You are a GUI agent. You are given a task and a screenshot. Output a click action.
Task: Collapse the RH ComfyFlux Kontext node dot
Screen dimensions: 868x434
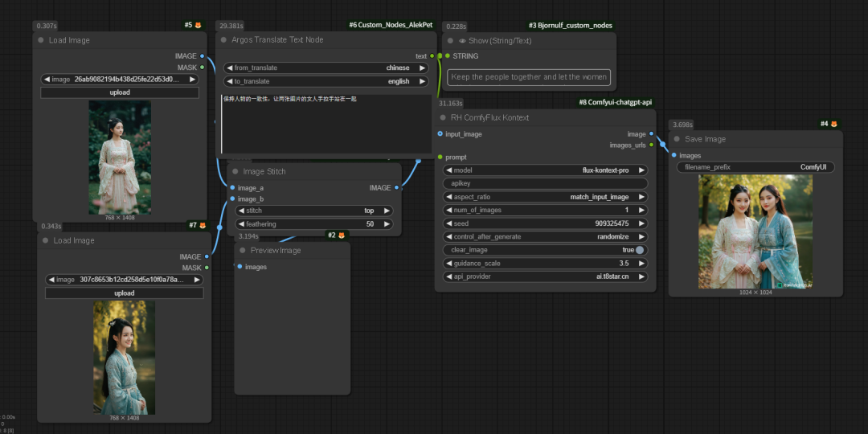[x=443, y=117]
